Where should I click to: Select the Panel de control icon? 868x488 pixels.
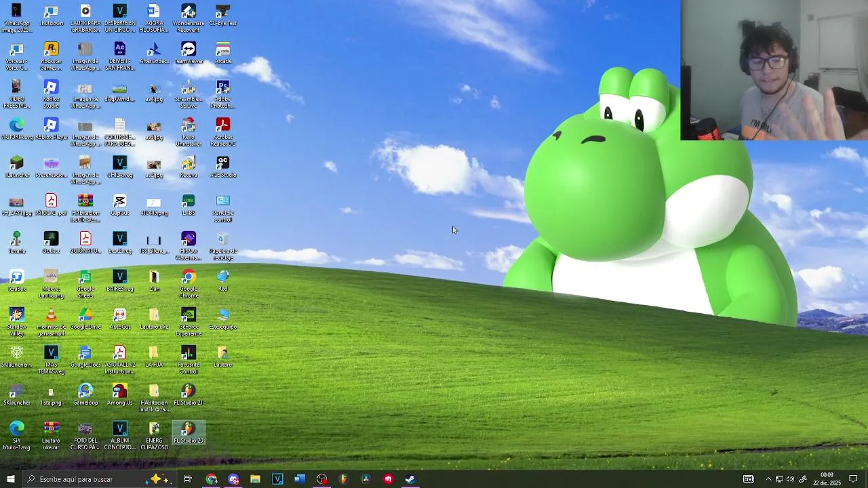click(x=223, y=208)
